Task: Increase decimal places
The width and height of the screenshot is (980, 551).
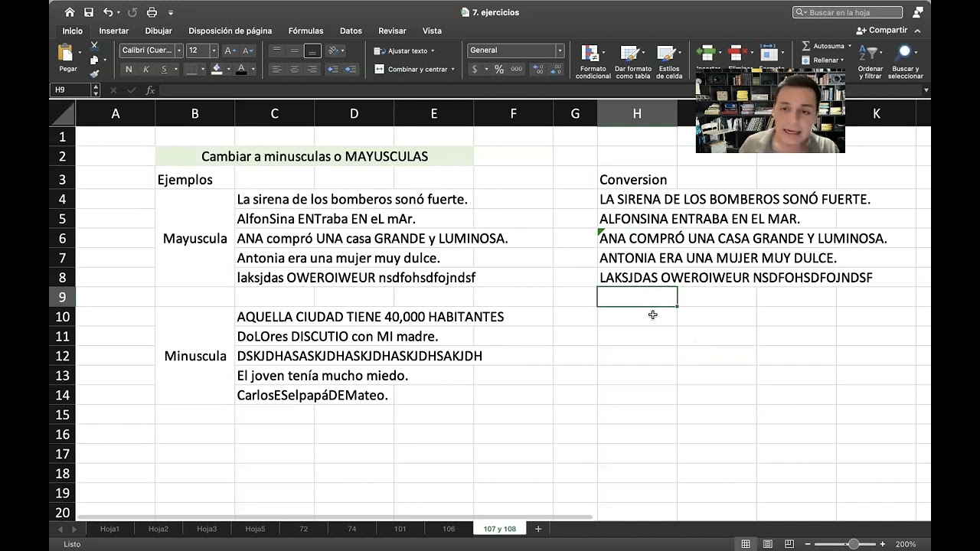Action: click(538, 69)
